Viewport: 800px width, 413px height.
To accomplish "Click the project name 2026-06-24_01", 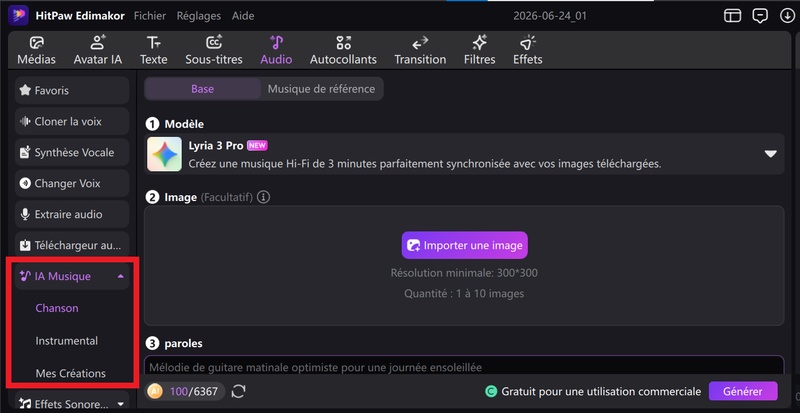I will (549, 16).
